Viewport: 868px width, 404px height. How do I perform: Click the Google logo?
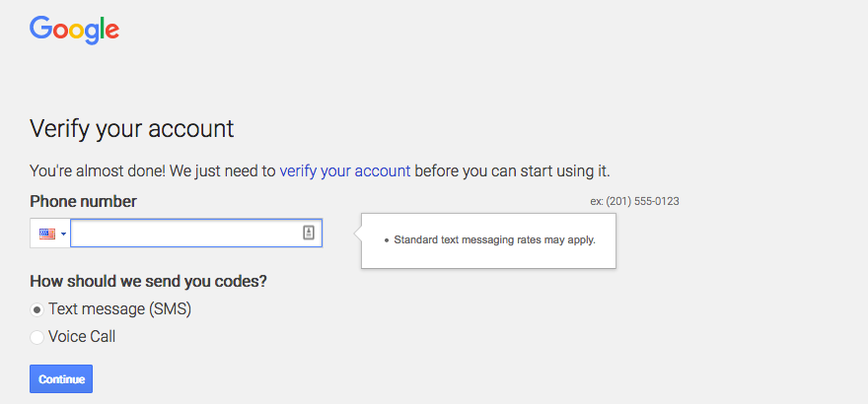pos(74,30)
